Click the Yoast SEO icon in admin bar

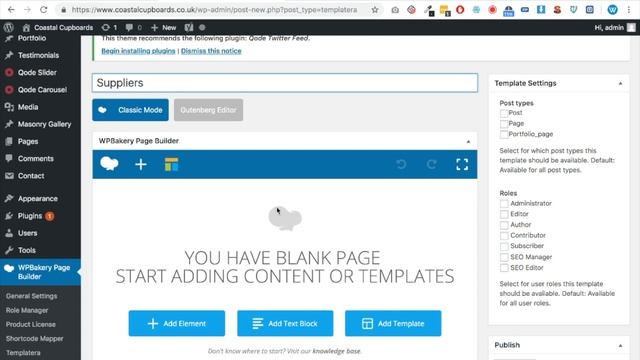coord(189,27)
